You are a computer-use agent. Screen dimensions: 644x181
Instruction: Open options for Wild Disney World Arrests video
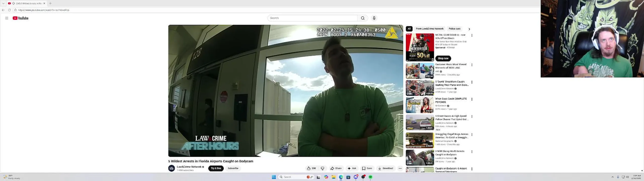pyautogui.click(x=472, y=152)
